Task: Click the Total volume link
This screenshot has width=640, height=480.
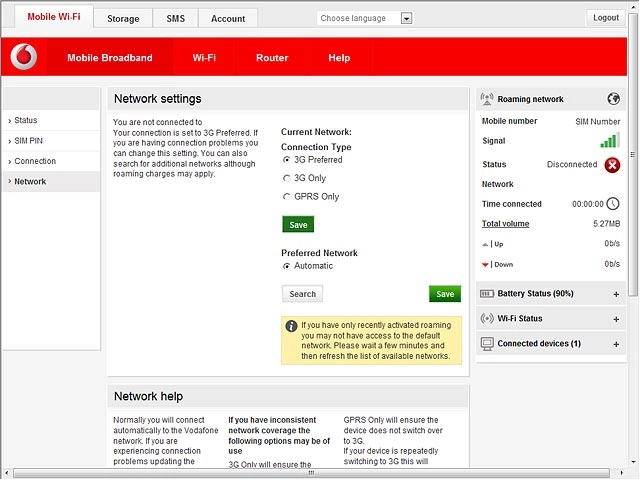Action: click(505, 224)
